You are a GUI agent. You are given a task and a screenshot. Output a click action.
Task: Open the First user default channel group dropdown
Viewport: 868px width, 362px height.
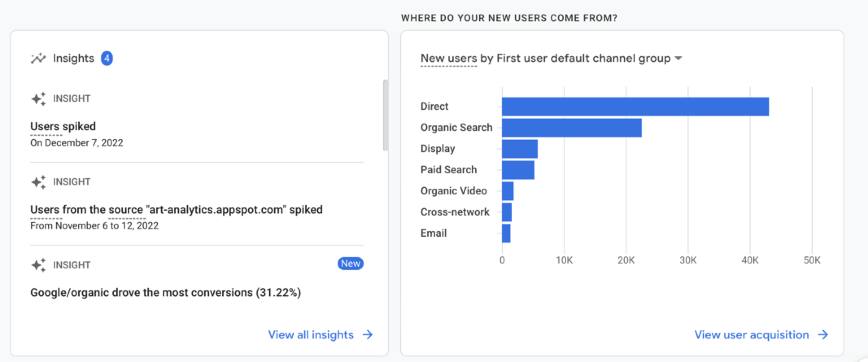click(678, 58)
